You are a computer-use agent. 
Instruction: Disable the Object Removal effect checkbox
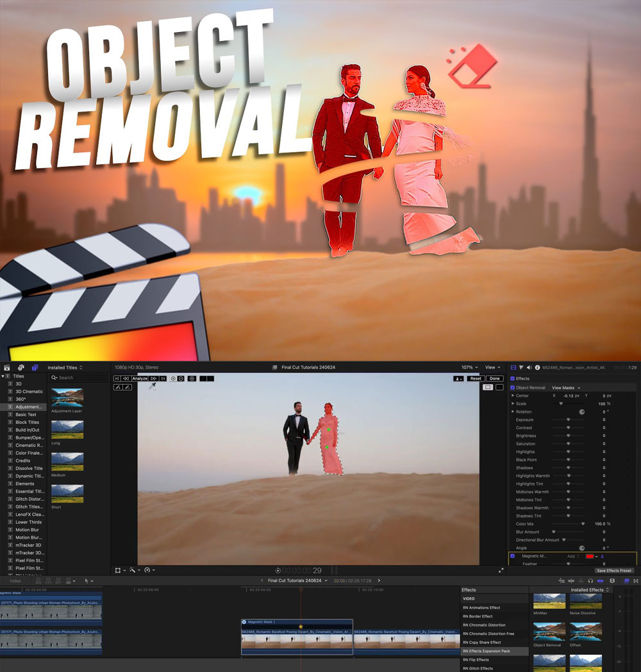pyautogui.click(x=512, y=387)
